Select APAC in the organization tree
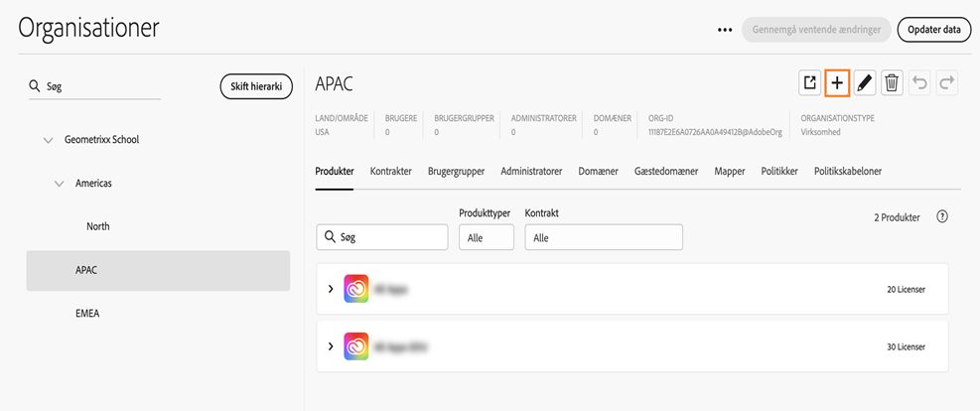980x411 pixels. 158,270
